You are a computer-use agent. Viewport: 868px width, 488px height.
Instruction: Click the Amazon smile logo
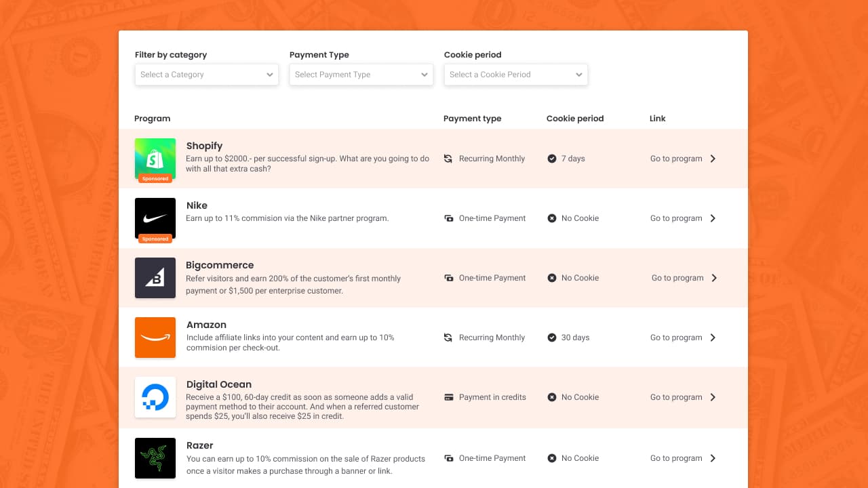point(155,338)
